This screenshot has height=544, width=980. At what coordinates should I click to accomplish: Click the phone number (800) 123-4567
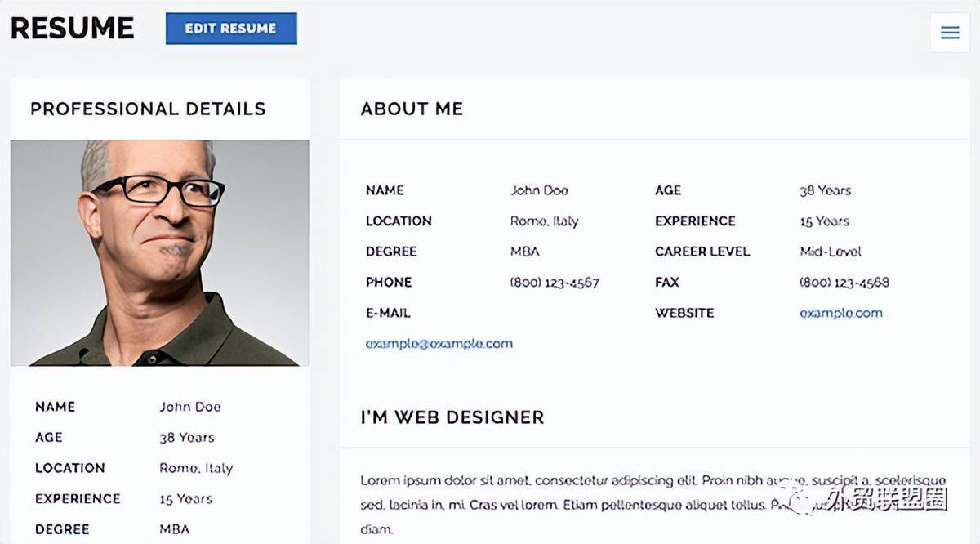click(x=555, y=283)
